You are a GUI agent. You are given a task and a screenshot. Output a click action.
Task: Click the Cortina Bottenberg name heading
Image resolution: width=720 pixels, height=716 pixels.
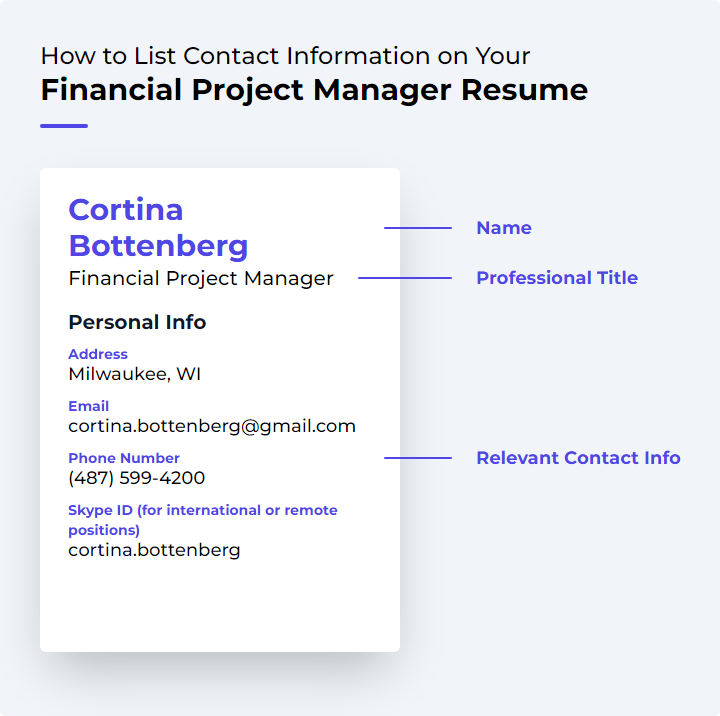click(x=158, y=228)
